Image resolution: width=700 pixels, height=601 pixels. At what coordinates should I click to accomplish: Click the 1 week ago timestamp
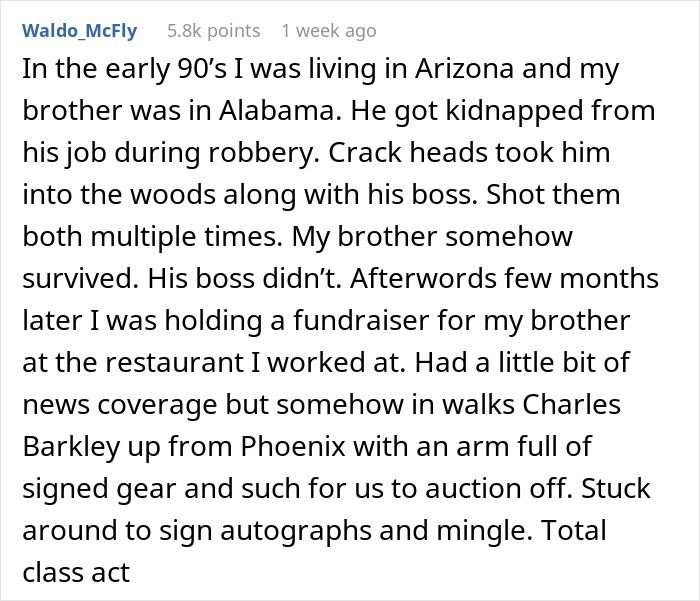tap(329, 31)
